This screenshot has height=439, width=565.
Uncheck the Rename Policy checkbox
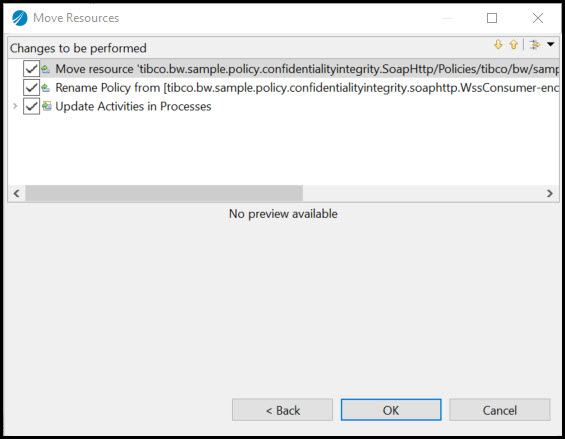31,87
